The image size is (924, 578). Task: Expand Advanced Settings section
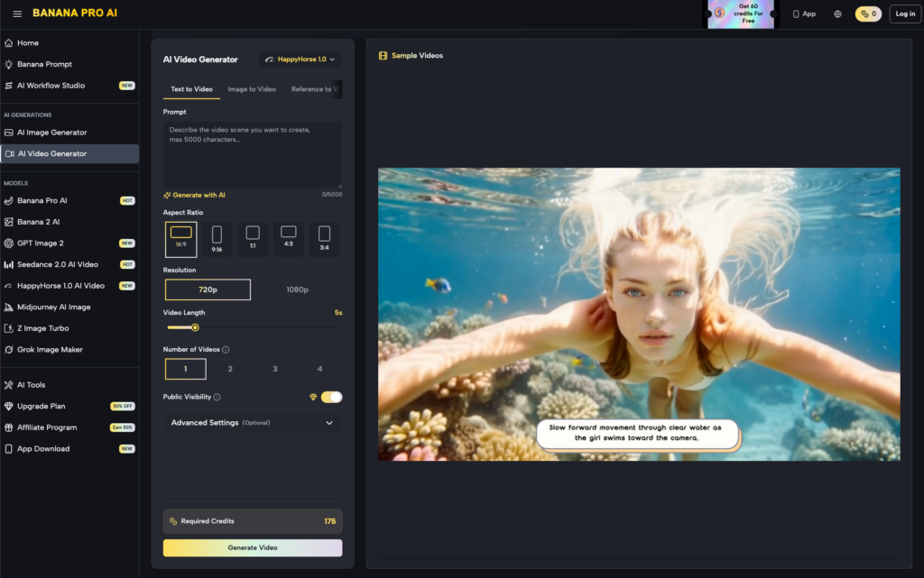253,423
